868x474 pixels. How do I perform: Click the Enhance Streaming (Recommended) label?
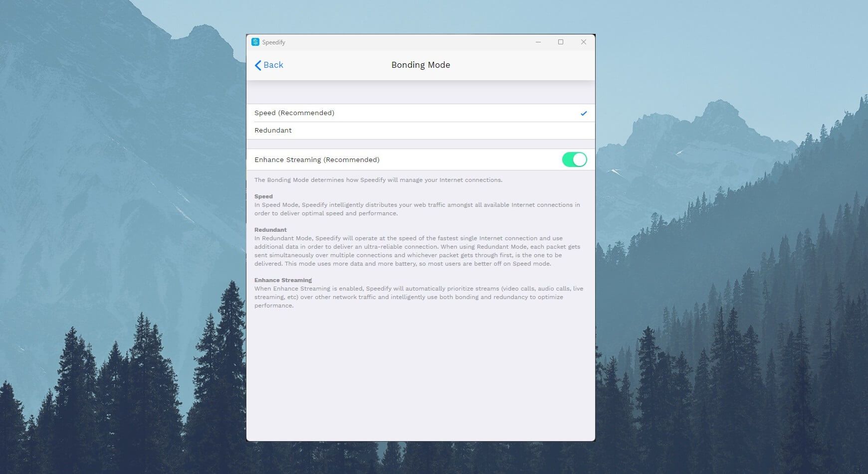pos(317,159)
